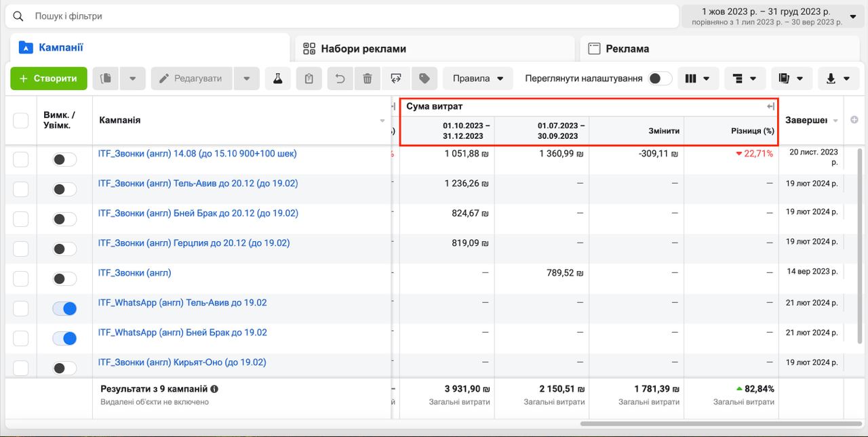Expand the date range picker

tap(772, 16)
